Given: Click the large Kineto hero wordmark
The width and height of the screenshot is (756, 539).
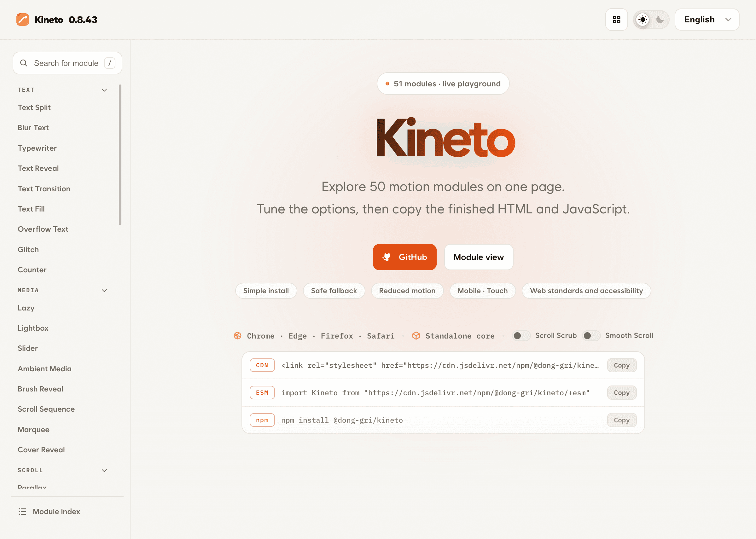Looking at the screenshot, I should pyautogui.click(x=445, y=137).
